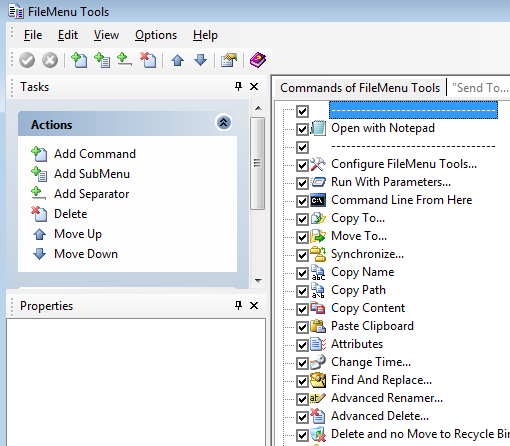
Task: Select the highlighted separator row
Action: [414, 110]
